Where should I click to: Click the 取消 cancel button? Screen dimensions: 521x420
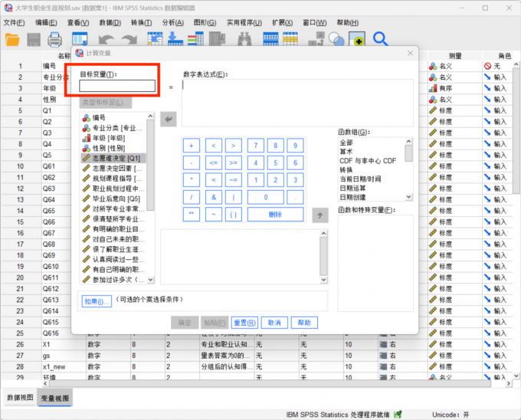(274, 323)
